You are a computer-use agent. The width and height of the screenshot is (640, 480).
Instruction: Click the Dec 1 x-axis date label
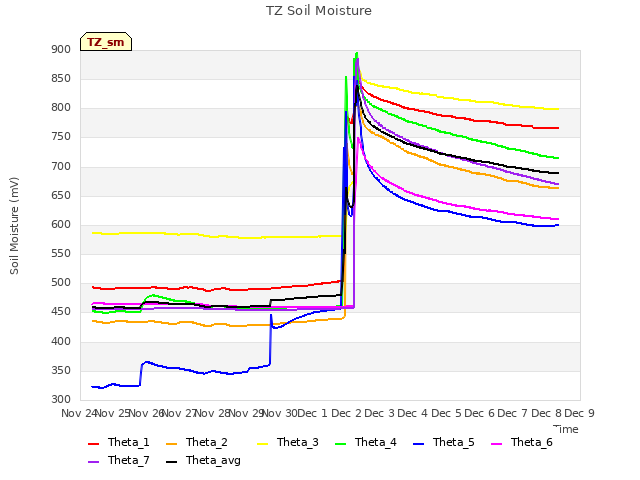coord(313,413)
